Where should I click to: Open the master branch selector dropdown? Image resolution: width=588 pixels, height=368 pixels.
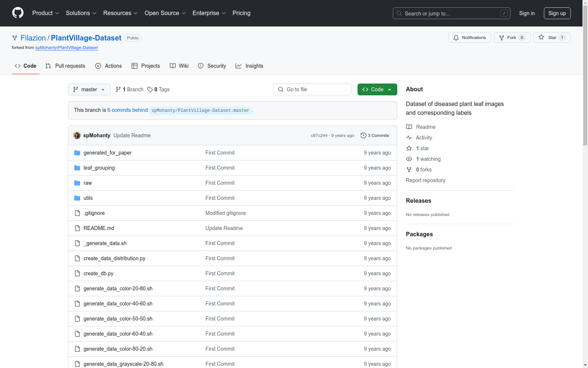(89, 89)
